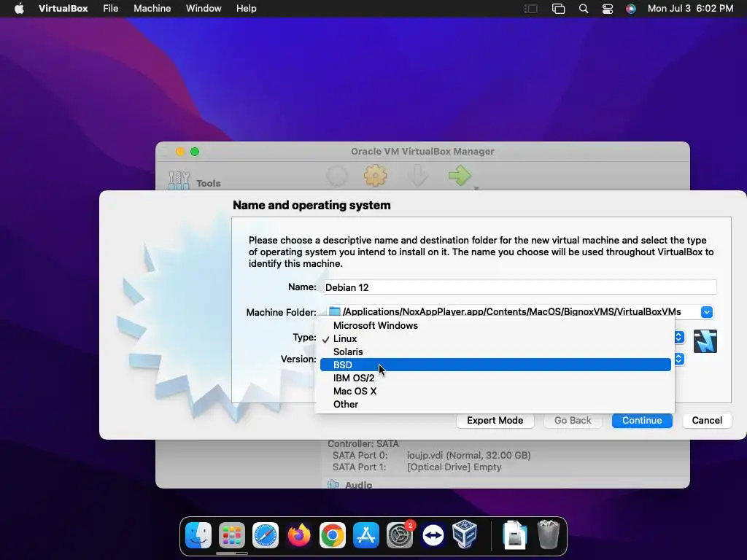
Task: Open the Window menu
Action: (x=204, y=9)
